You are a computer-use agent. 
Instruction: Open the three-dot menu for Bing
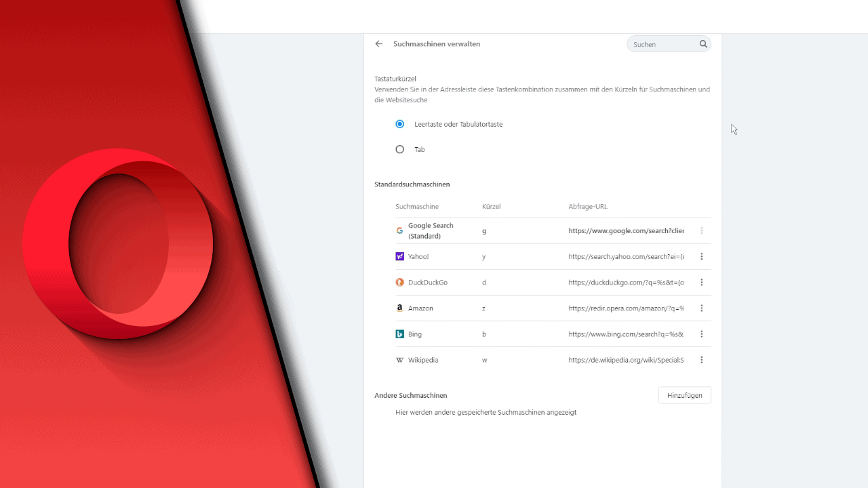coord(702,334)
